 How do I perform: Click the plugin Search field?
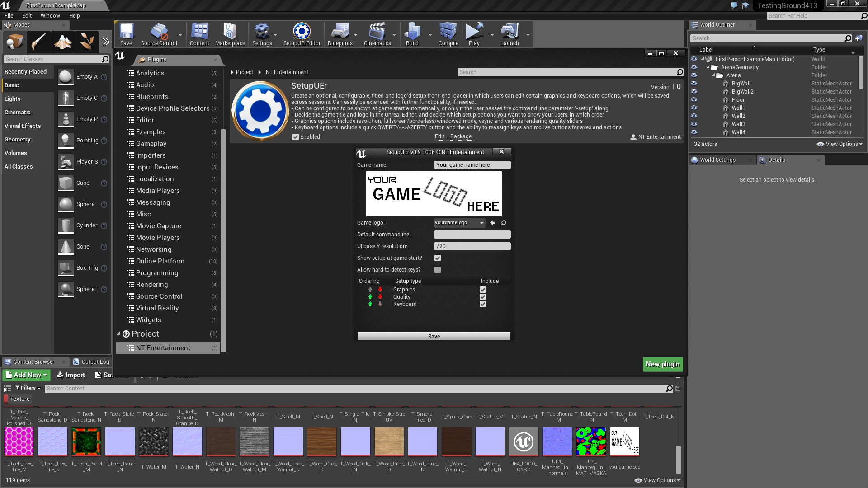[571, 72]
